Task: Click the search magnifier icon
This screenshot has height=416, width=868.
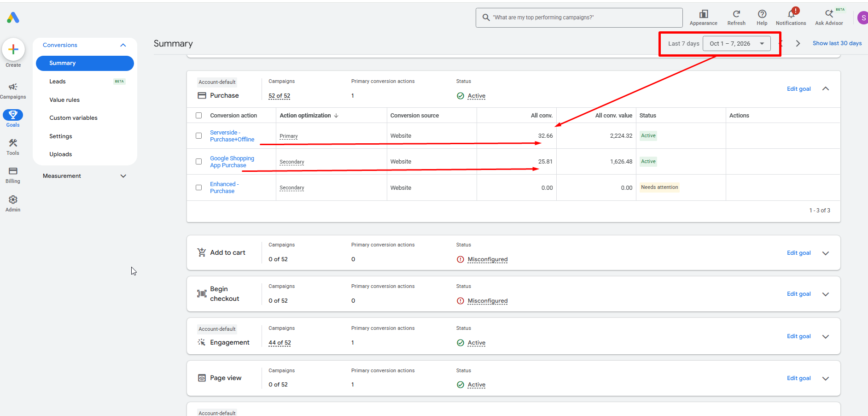Action: coord(486,18)
